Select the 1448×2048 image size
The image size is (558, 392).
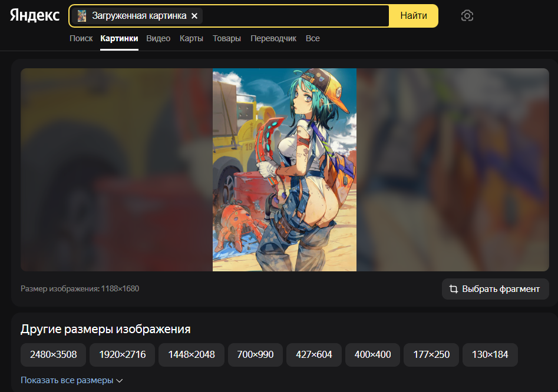[191, 355]
